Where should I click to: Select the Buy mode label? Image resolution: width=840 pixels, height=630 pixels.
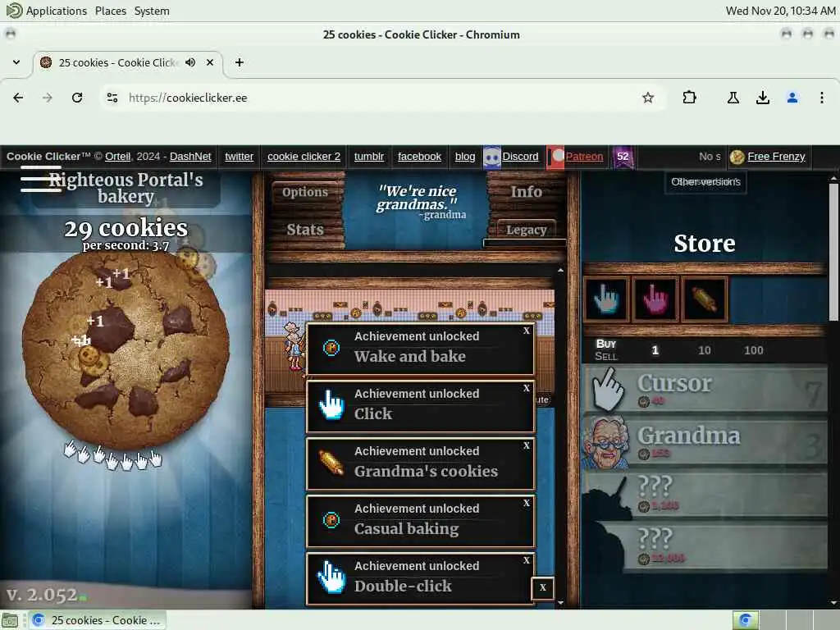point(606,344)
